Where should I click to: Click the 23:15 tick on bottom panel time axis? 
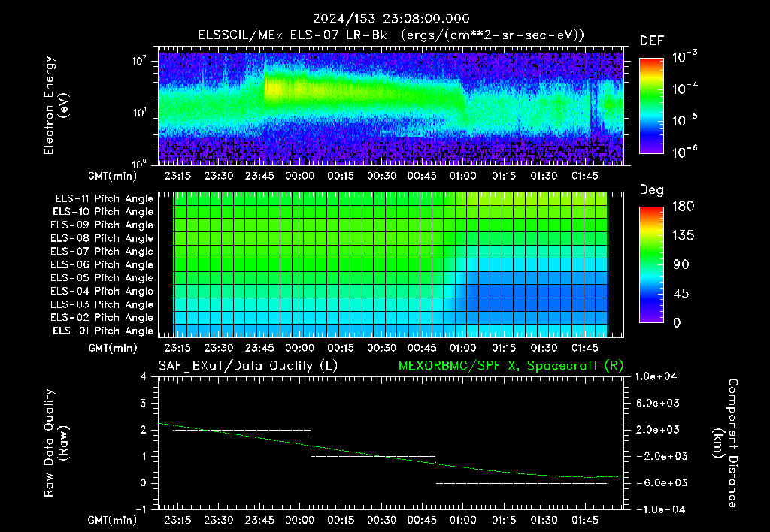[177, 520]
